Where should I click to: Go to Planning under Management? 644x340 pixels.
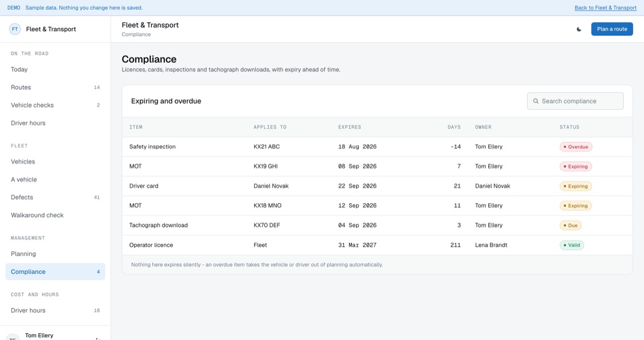pyautogui.click(x=55, y=254)
